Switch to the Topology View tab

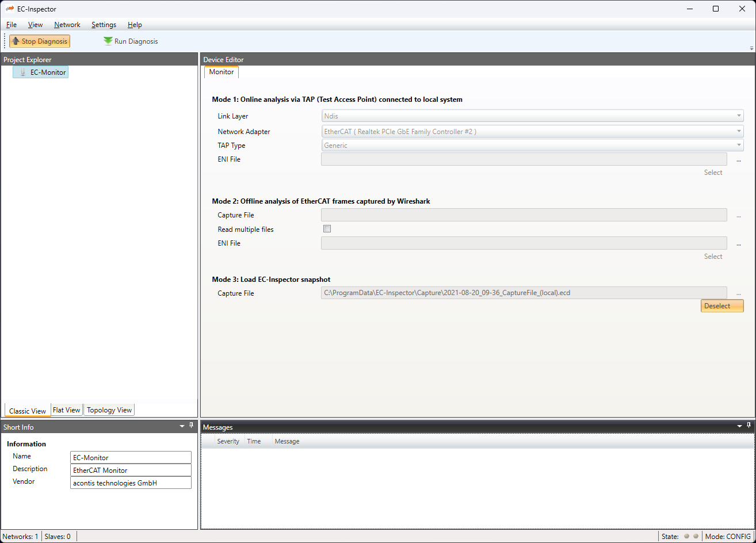pyautogui.click(x=109, y=410)
